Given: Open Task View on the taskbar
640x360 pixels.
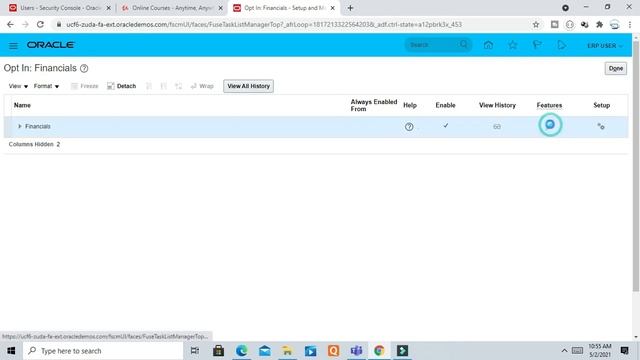Looking at the screenshot, I should tap(195, 351).
